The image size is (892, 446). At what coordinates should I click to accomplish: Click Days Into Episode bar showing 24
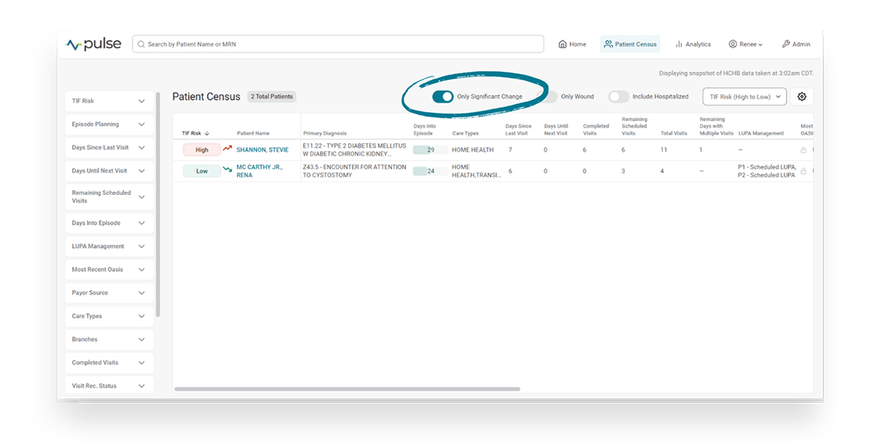pos(430,171)
